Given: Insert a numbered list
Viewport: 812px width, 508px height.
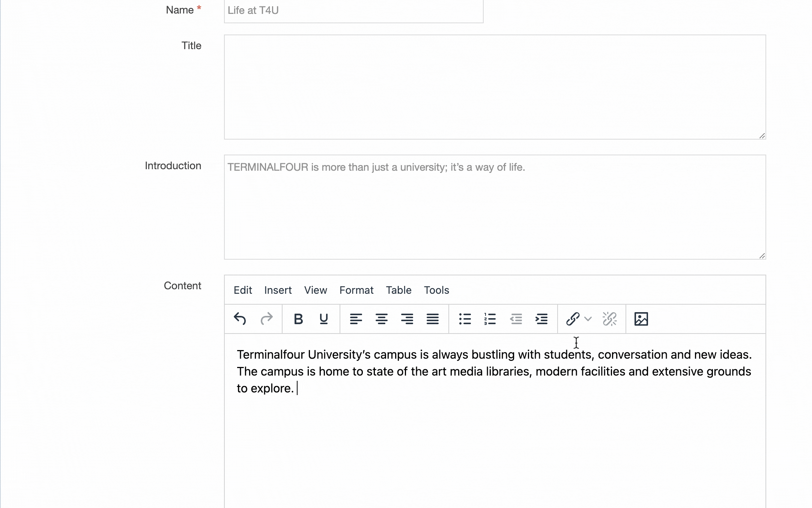Looking at the screenshot, I should click(x=490, y=319).
